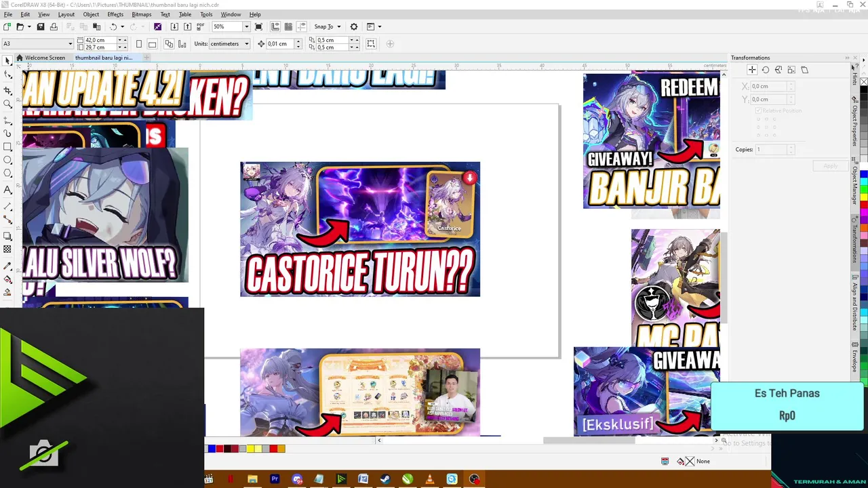Click the Import icon
Image resolution: width=868 pixels, height=488 pixels.
[174, 26]
